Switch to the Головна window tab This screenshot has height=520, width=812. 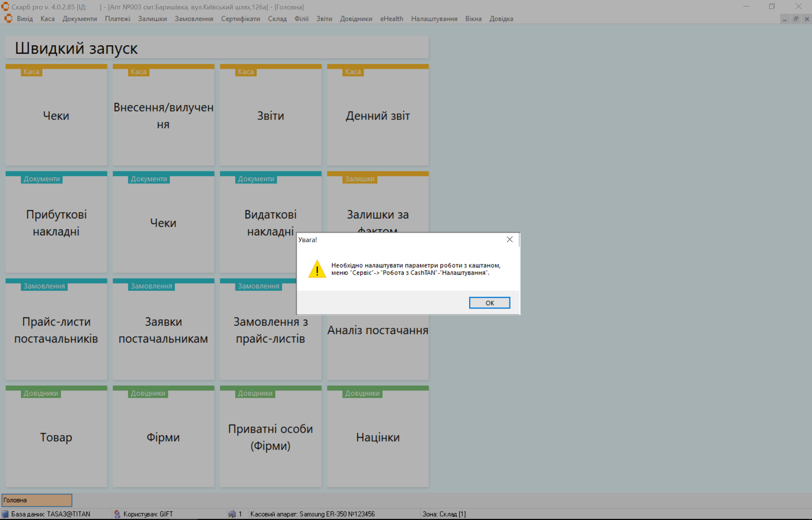pyautogui.click(x=37, y=500)
